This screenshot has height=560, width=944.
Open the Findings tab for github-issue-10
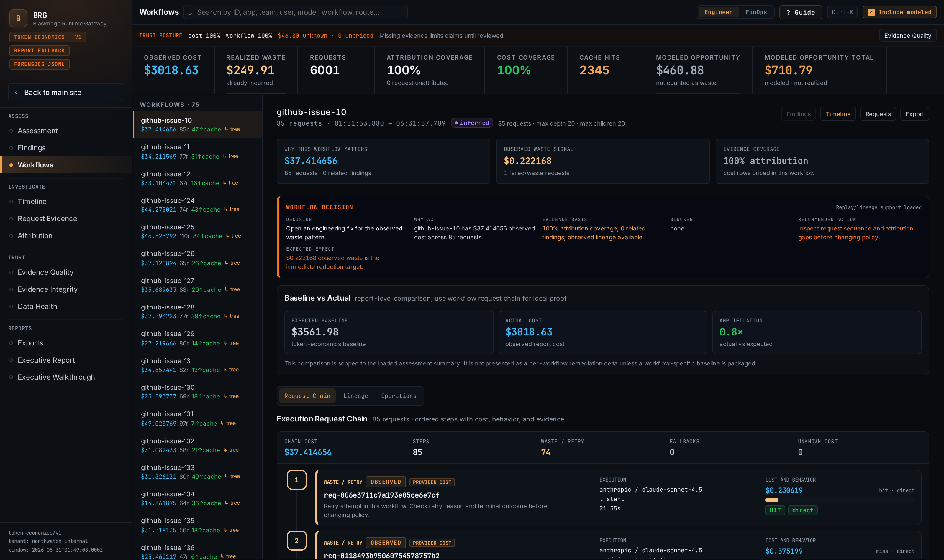coord(798,114)
